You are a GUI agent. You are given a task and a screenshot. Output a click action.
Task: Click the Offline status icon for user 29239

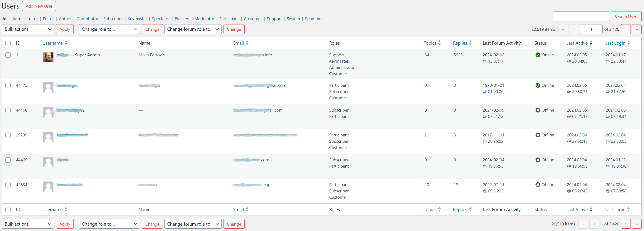[538, 135]
